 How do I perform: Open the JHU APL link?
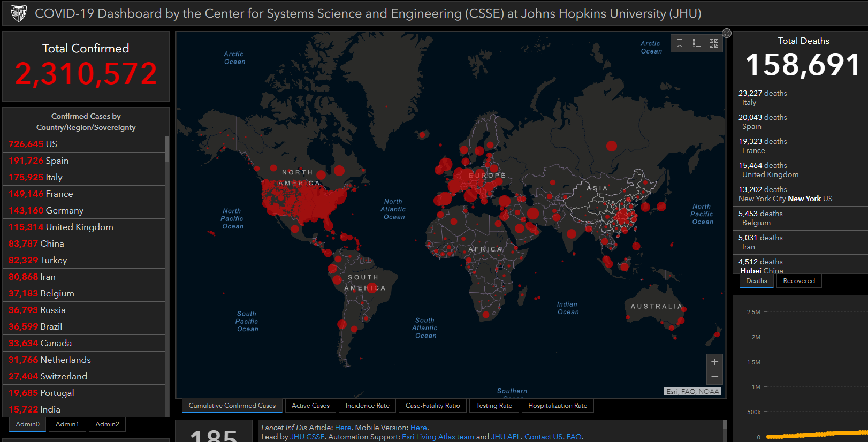[x=506, y=437]
